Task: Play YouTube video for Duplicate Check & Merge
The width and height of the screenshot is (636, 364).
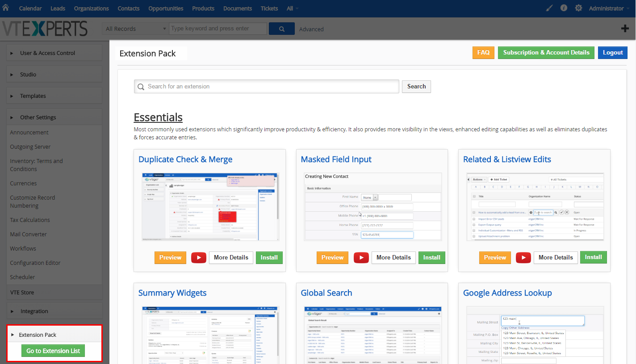Action: tap(199, 258)
